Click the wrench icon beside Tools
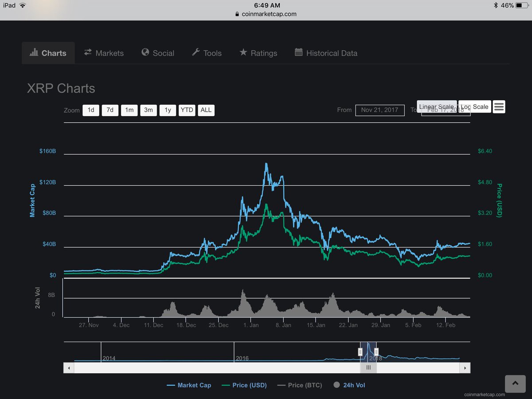The height and width of the screenshot is (399, 532). click(196, 52)
